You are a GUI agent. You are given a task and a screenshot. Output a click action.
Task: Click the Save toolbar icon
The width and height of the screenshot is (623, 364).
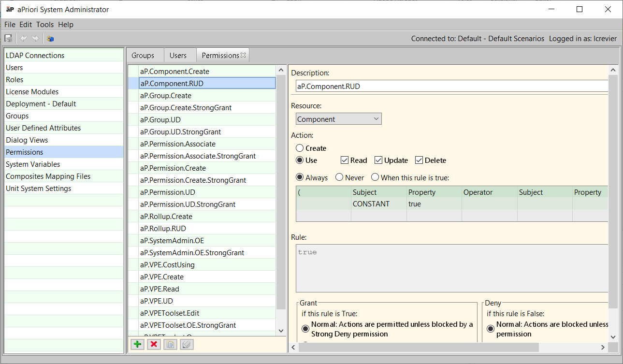pyautogui.click(x=8, y=39)
